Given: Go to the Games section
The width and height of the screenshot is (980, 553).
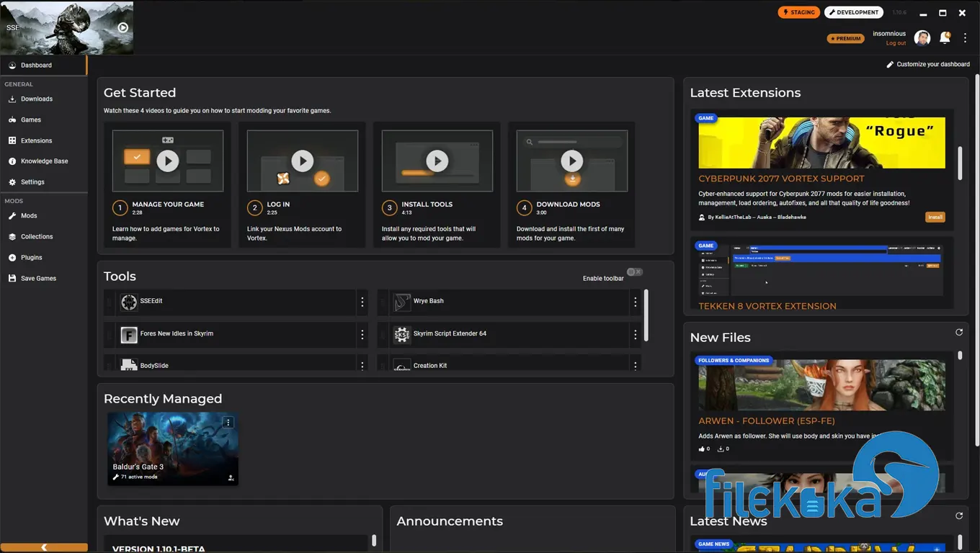Looking at the screenshot, I should point(43,120).
